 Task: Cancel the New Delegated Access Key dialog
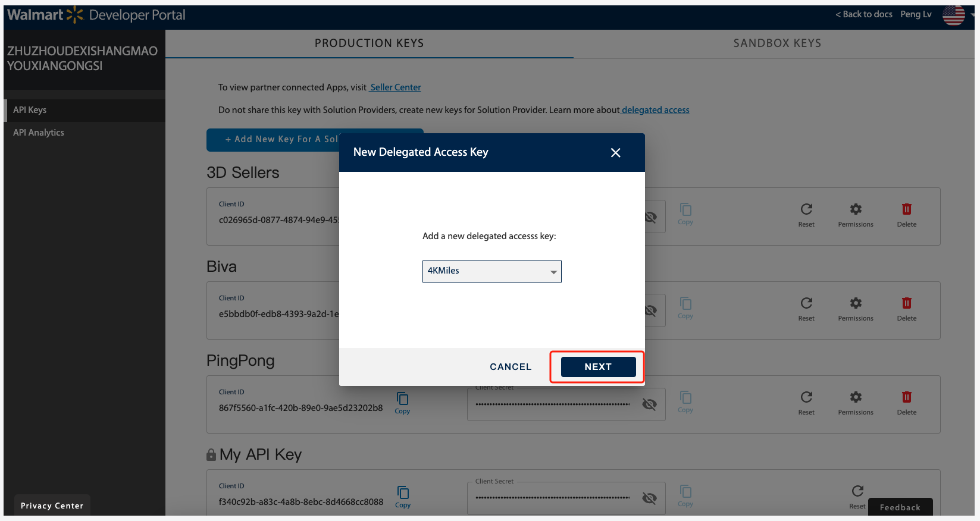[x=511, y=367]
